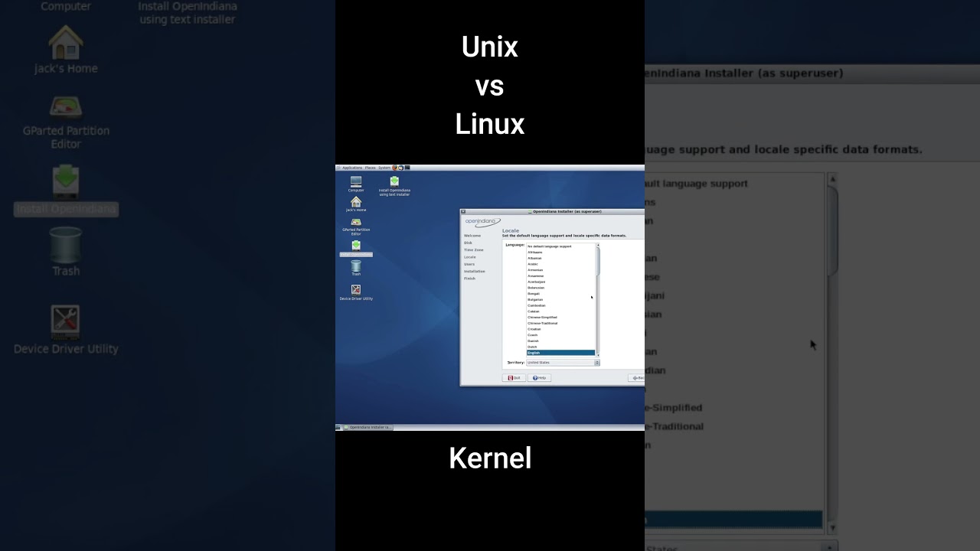Click the language list scroll-up arrow

(x=598, y=245)
